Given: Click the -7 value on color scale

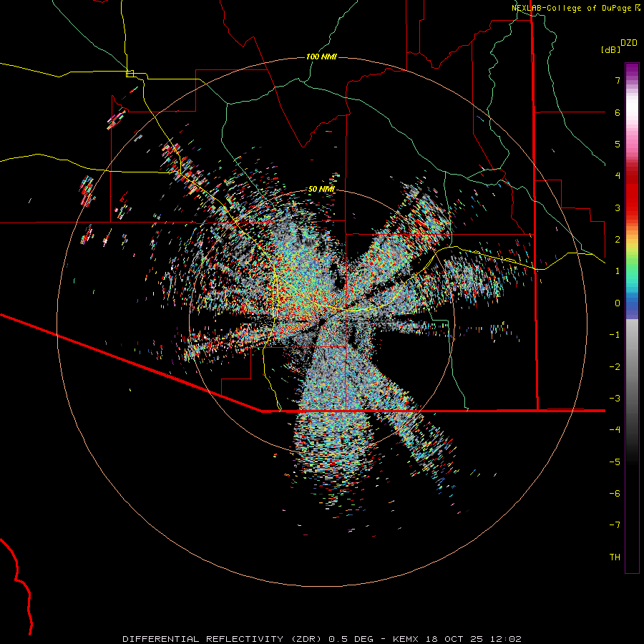Looking at the screenshot, I should click(615, 525).
